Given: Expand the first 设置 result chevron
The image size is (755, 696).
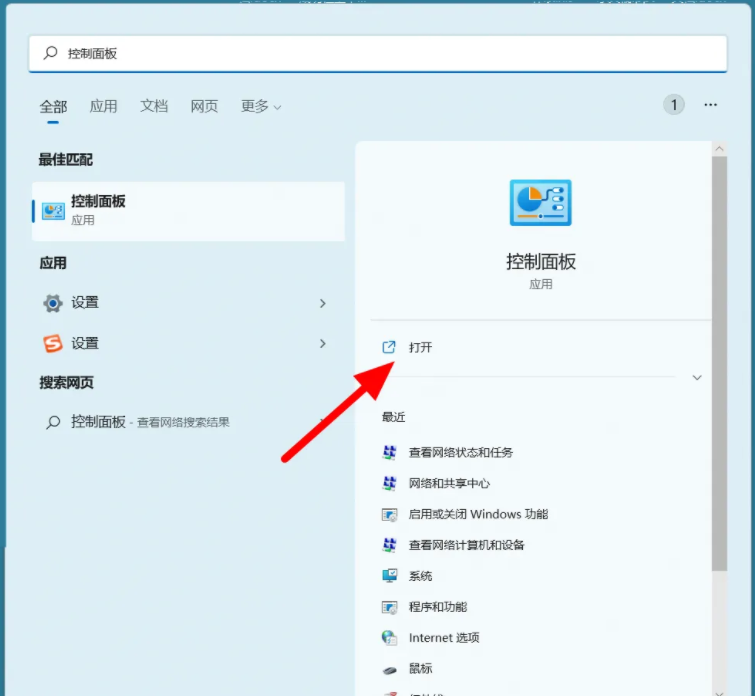Looking at the screenshot, I should coord(323,303).
